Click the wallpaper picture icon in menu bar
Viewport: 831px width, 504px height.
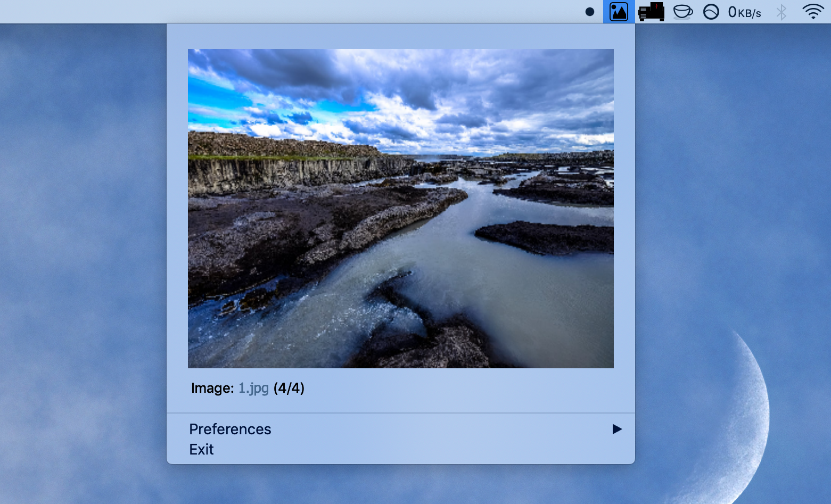coord(619,12)
